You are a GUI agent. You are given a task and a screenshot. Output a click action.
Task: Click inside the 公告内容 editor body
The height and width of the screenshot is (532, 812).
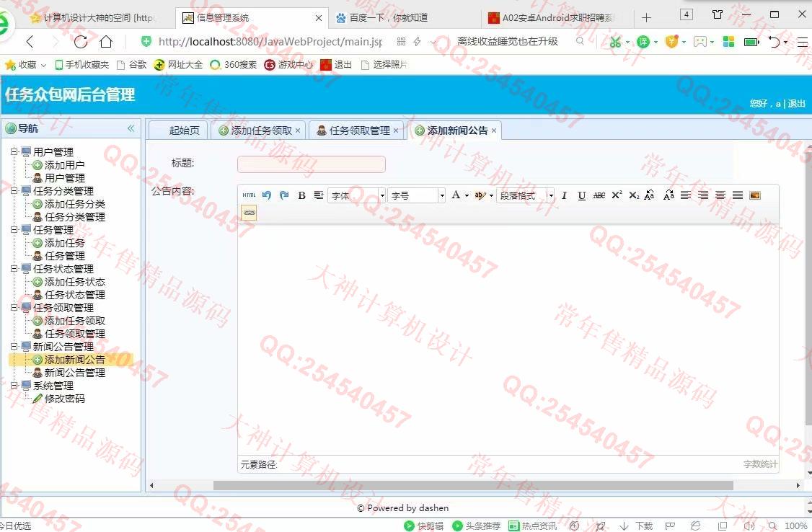point(508,339)
